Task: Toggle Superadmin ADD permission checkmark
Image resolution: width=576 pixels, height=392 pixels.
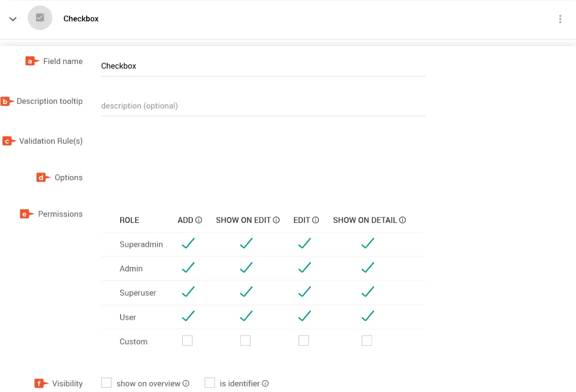Action: pos(188,244)
